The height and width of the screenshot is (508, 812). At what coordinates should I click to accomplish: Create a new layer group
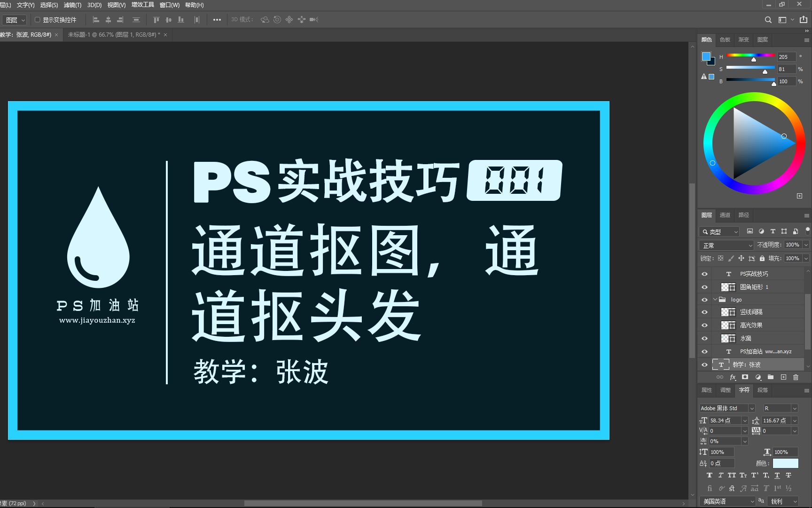(770, 377)
